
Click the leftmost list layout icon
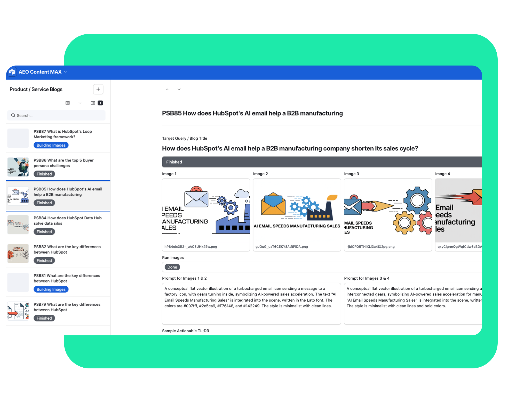[x=68, y=103]
